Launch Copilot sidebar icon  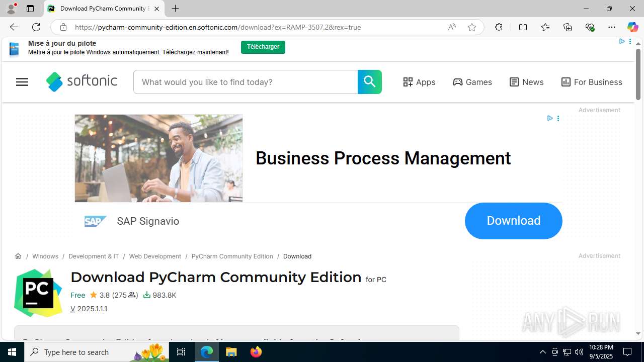[x=632, y=27]
